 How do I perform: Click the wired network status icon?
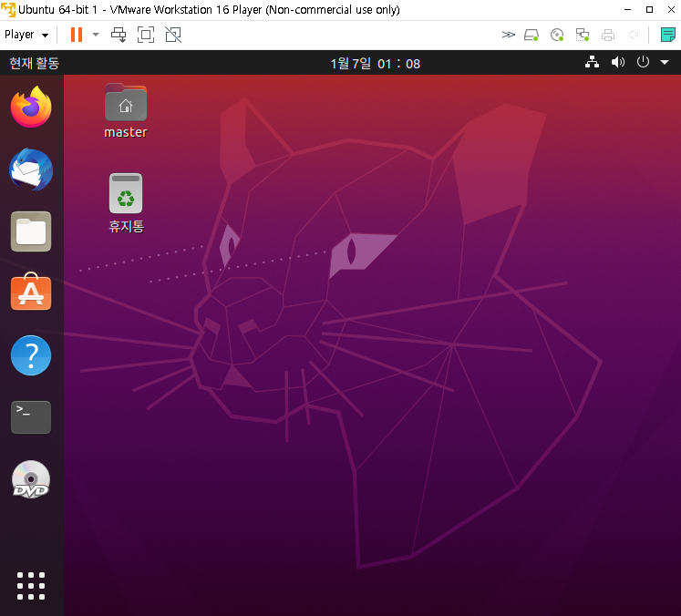click(x=592, y=63)
